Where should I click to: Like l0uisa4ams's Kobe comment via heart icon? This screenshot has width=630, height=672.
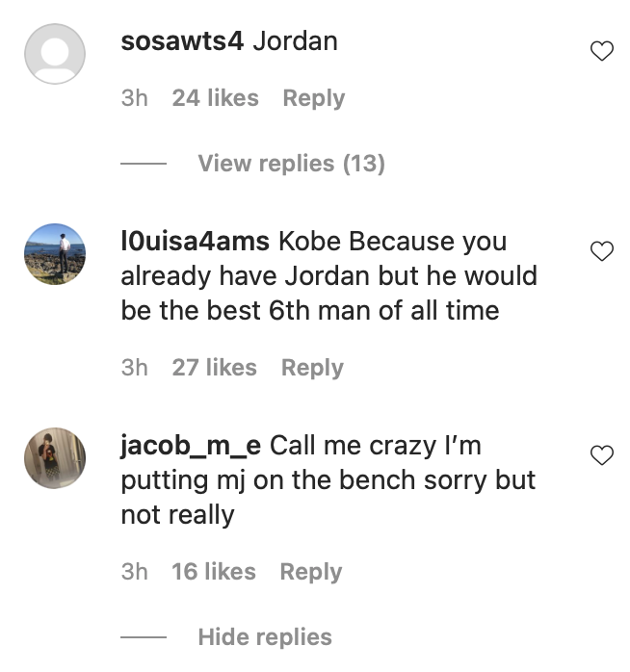[x=601, y=251]
